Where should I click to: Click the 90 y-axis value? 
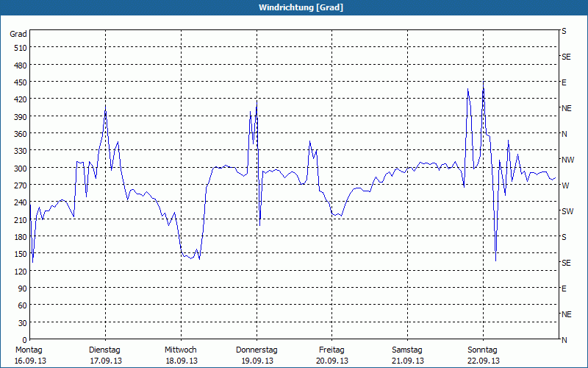click(23, 289)
